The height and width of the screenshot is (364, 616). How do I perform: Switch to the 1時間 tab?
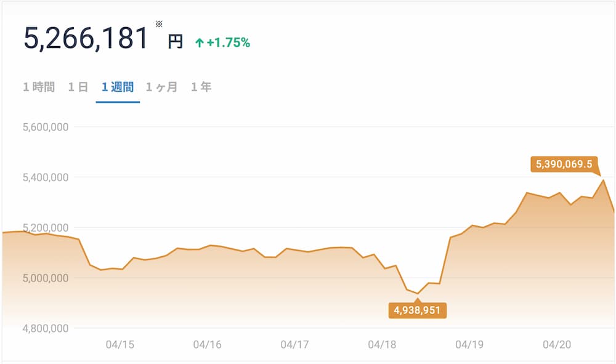pos(39,87)
